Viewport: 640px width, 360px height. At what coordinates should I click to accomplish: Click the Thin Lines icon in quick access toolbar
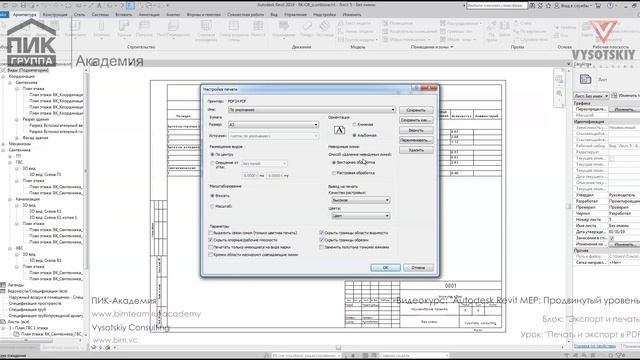click(130, 6)
